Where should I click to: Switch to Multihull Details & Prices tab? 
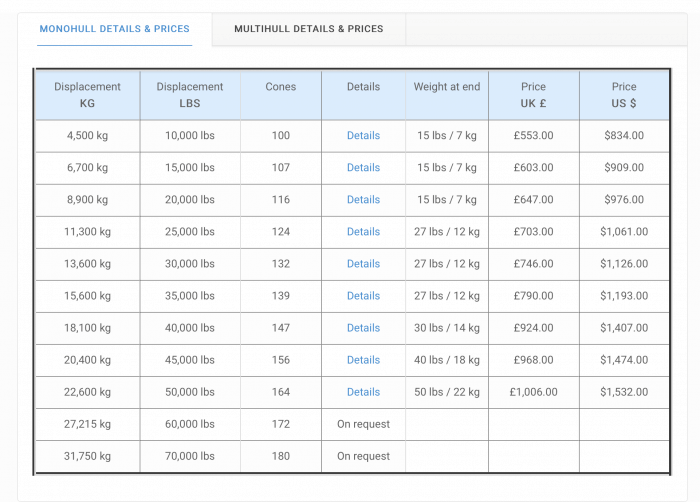click(x=308, y=29)
